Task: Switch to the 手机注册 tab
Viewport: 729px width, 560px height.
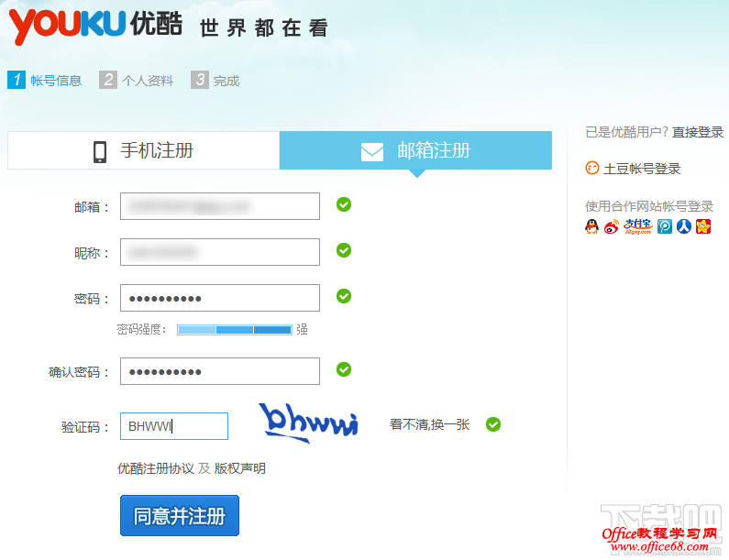Action: 144,150
